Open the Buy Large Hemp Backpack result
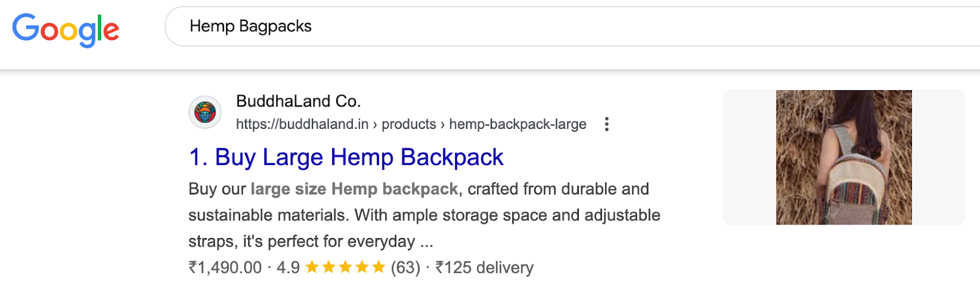 coord(346,158)
